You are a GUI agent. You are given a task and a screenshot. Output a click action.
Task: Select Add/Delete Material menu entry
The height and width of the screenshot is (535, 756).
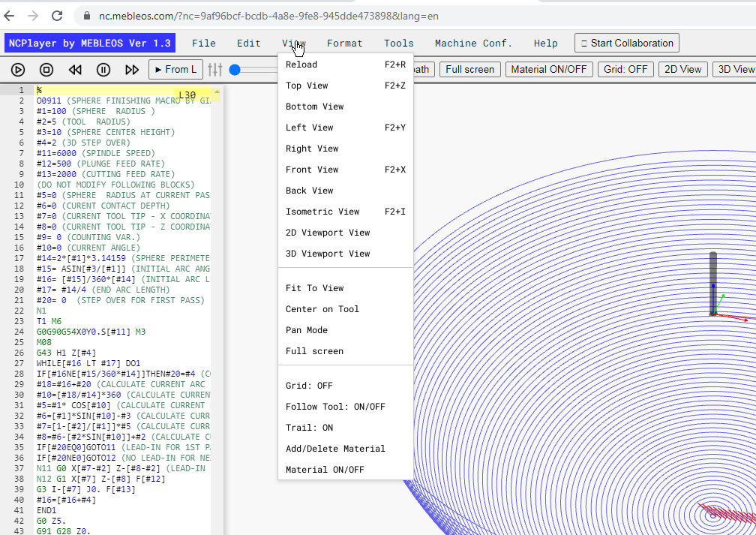[x=346, y=449]
